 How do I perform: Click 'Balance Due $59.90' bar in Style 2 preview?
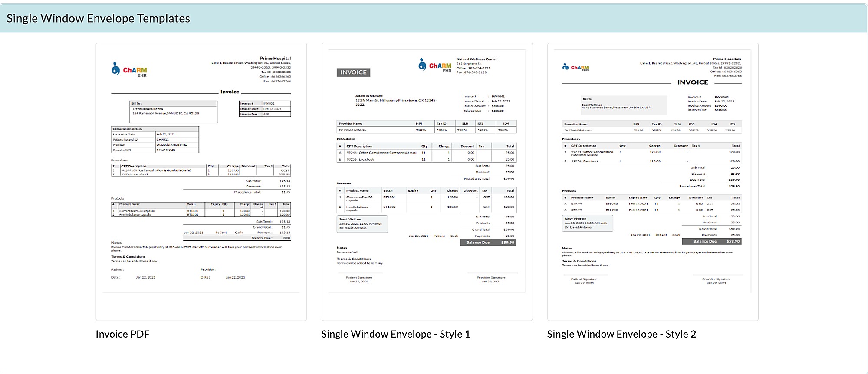pos(712,241)
